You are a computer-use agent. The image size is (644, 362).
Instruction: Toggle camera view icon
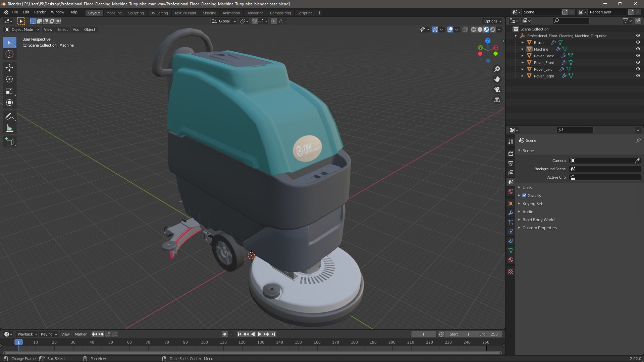[497, 89]
